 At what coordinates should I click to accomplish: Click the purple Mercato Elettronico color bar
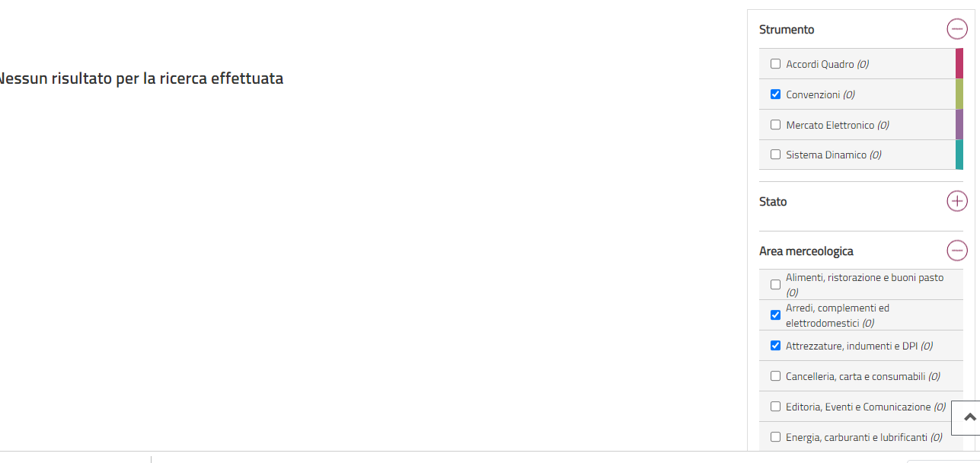click(959, 125)
